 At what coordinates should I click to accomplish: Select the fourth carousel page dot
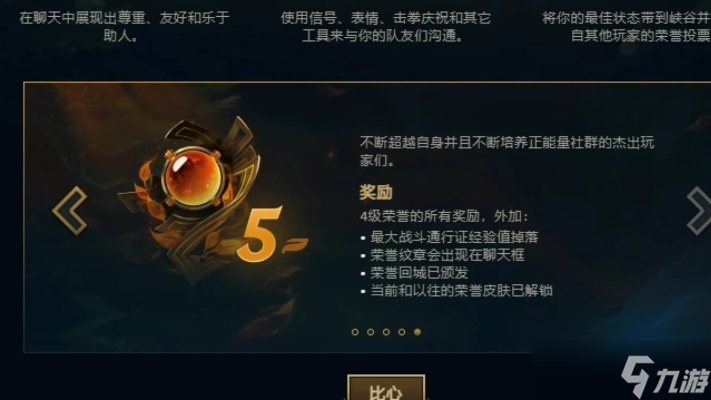(x=402, y=332)
